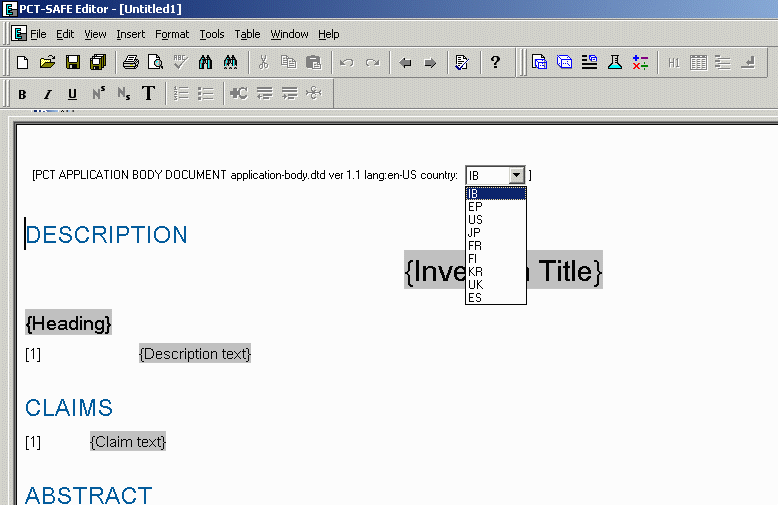This screenshot has width=779, height=506.
Task: Collapse the country dropdown arrow
Action: point(516,175)
